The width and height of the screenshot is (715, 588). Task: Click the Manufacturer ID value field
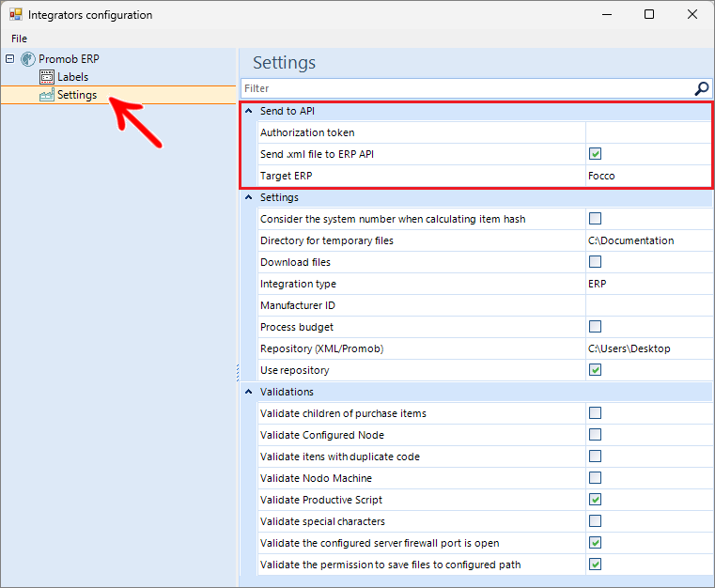(649, 305)
